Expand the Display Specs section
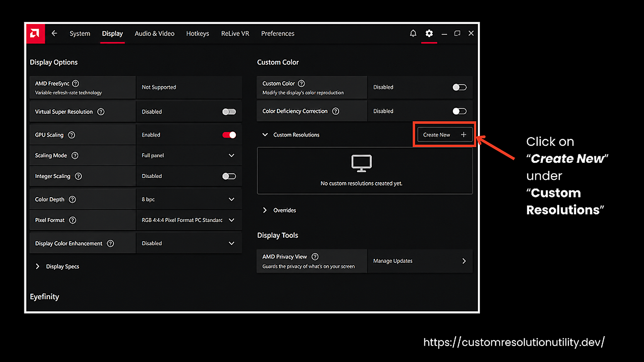 [x=38, y=266]
